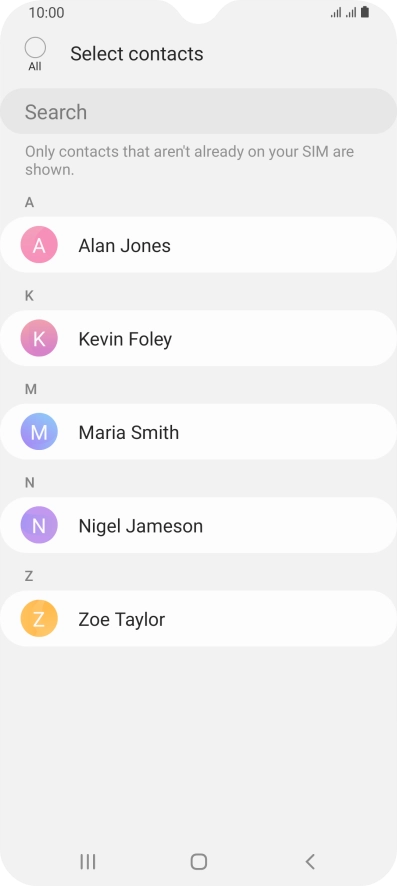Tap the Select contacts title
397x886 pixels.
(137, 54)
